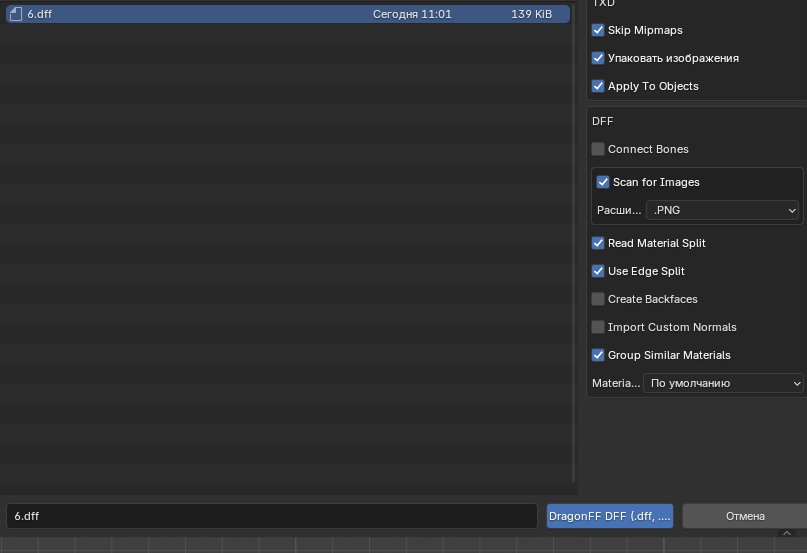
Task: Toggle Group Similar Materials off
Action: [598, 356]
